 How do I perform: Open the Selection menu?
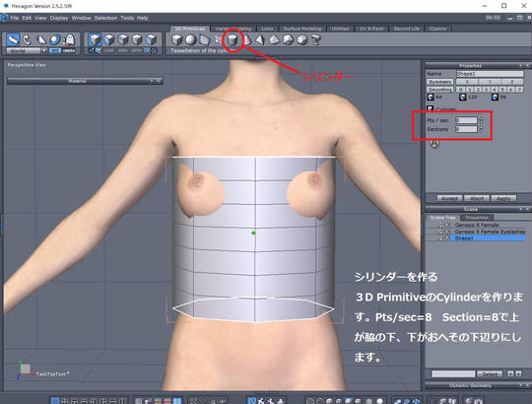[105, 18]
